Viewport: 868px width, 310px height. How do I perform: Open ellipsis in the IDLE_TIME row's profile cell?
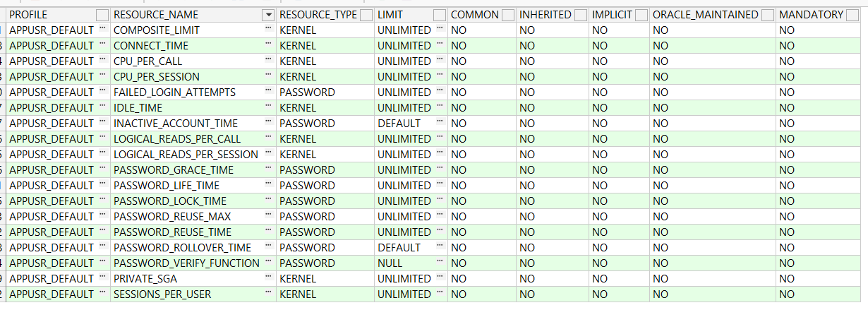[103, 107]
